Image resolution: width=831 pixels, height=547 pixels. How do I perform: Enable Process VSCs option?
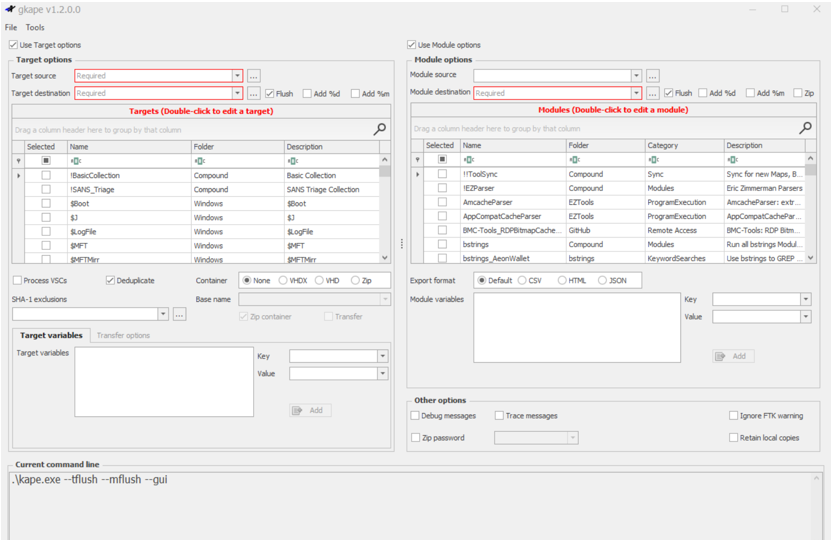point(17,280)
